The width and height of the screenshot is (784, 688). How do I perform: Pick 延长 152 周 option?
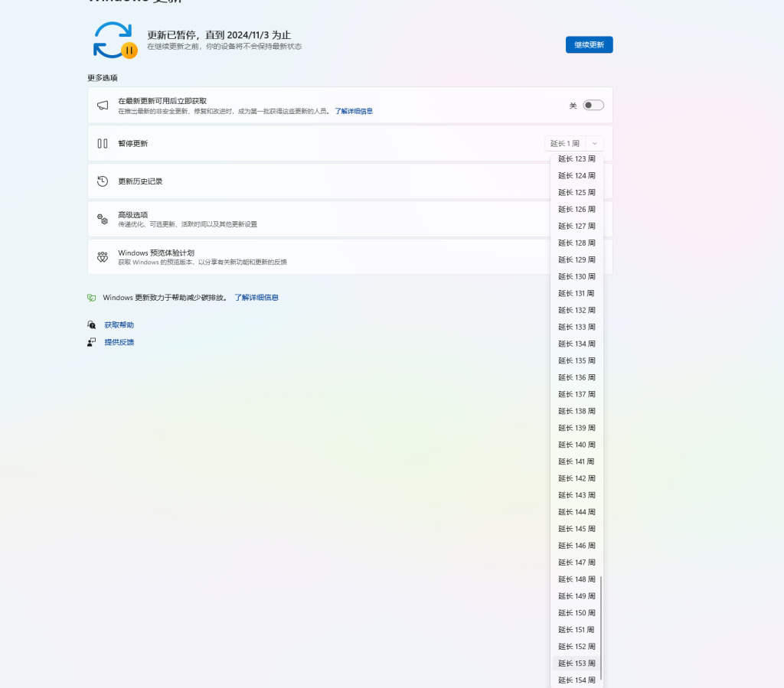click(577, 647)
